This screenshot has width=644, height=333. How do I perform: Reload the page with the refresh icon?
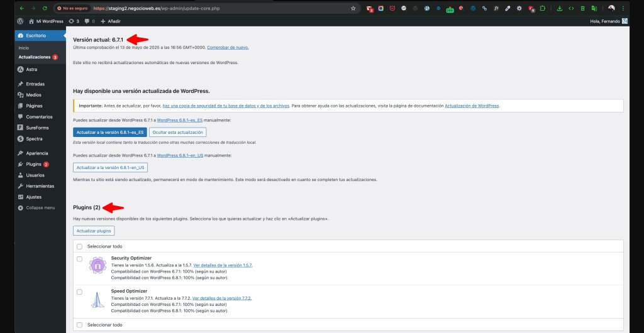click(x=45, y=8)
